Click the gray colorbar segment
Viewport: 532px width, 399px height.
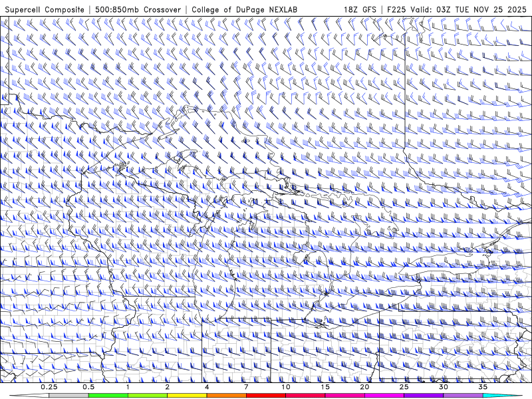click(69, 396)
